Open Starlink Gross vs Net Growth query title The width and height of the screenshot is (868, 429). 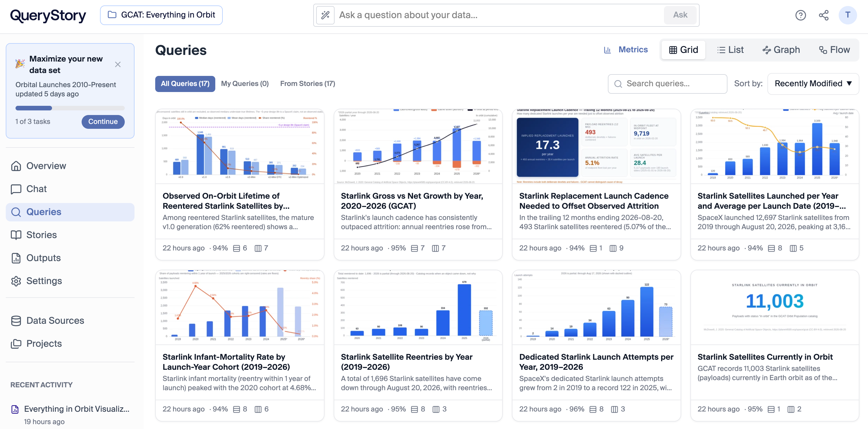412,201
